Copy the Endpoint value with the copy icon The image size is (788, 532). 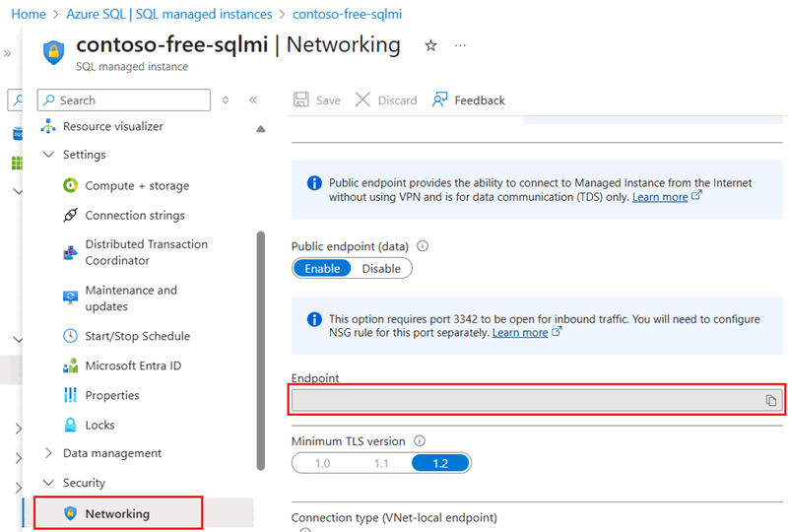pos(771,400)
